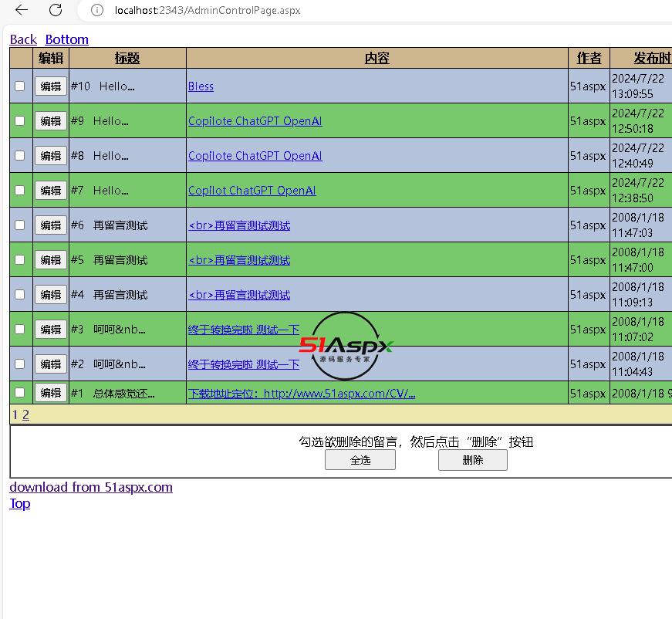Open 终于转换完啦 link in row #2
This screenshot has width=672, height=619.
click(244, 364)
